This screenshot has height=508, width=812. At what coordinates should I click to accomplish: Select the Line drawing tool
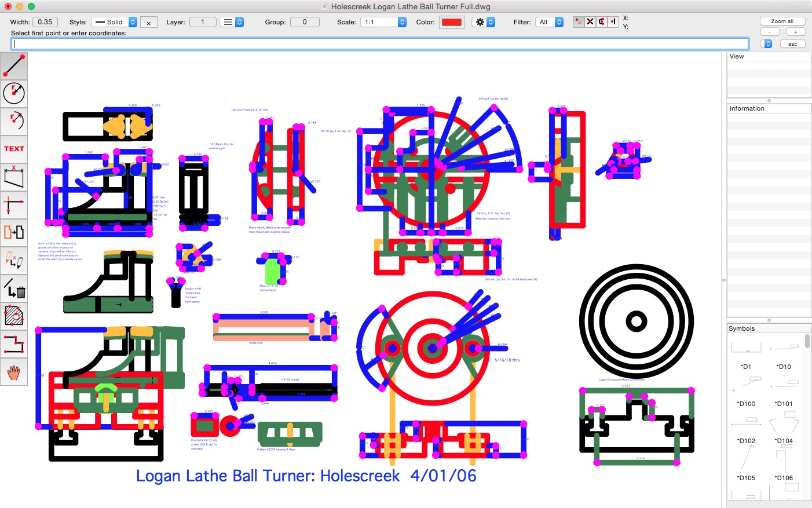(x=14, y=65)
